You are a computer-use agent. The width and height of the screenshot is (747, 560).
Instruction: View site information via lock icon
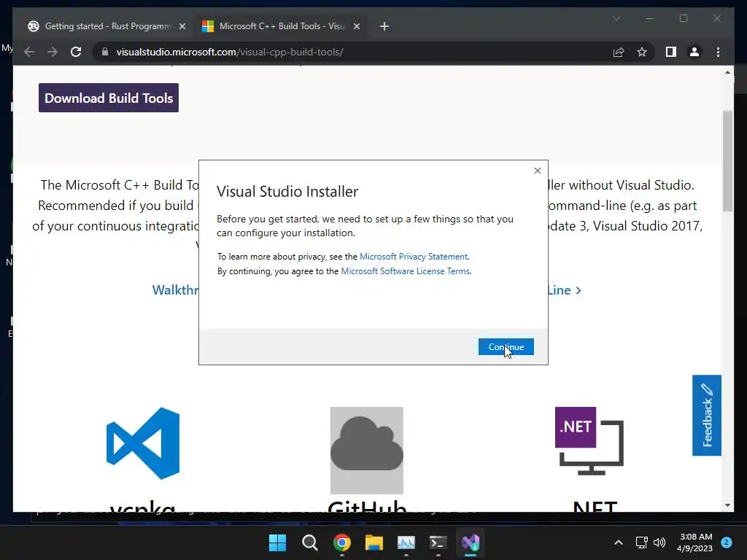105,52
